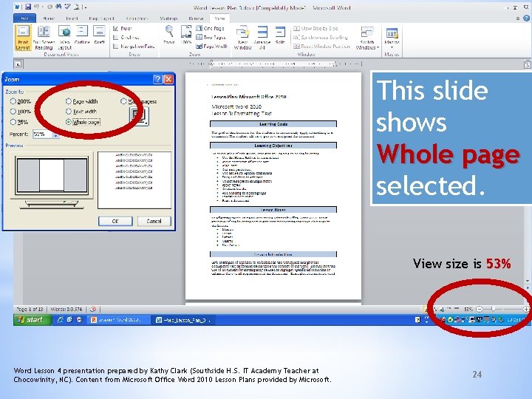
Task: Select the Whole page radio button
Action: tap(69, 122)
